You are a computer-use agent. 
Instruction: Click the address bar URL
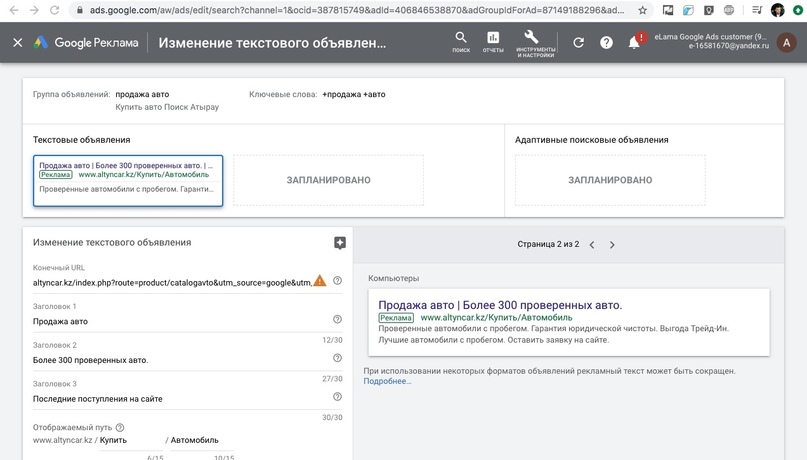357,10
